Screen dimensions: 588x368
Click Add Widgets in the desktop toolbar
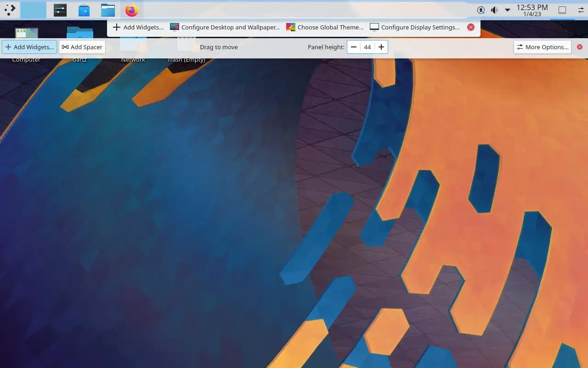138,27
